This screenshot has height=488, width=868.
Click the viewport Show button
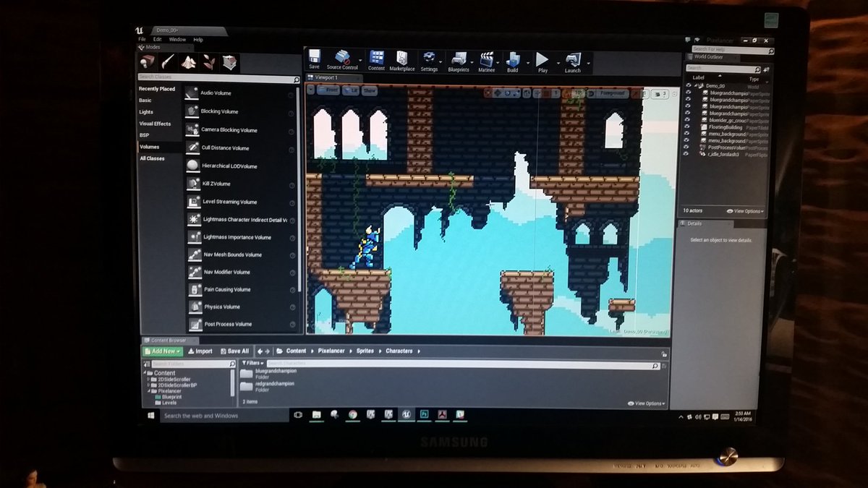[369, 90]
